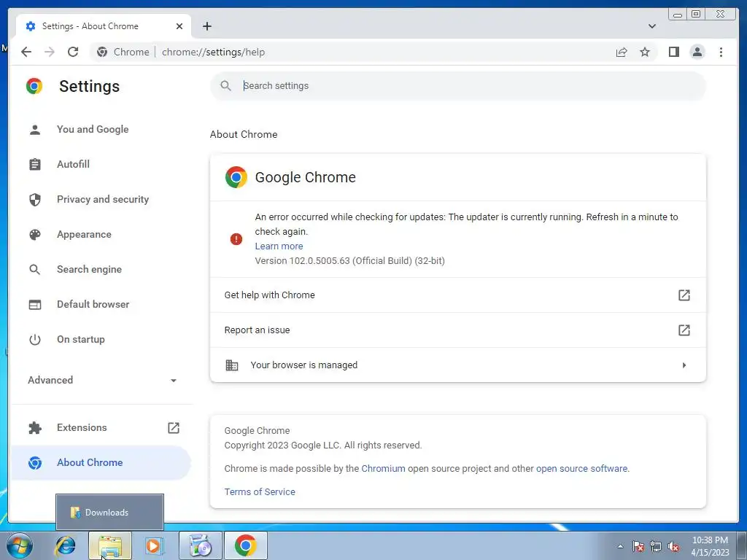Open the Windows Start menu
This screenshot has height=560, width=747.
tap(19, 545)
